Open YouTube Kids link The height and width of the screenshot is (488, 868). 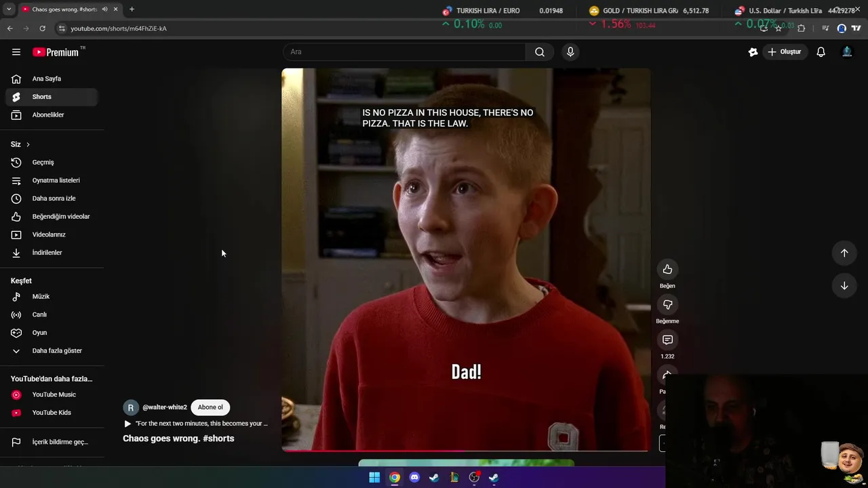tap(51, 413)
